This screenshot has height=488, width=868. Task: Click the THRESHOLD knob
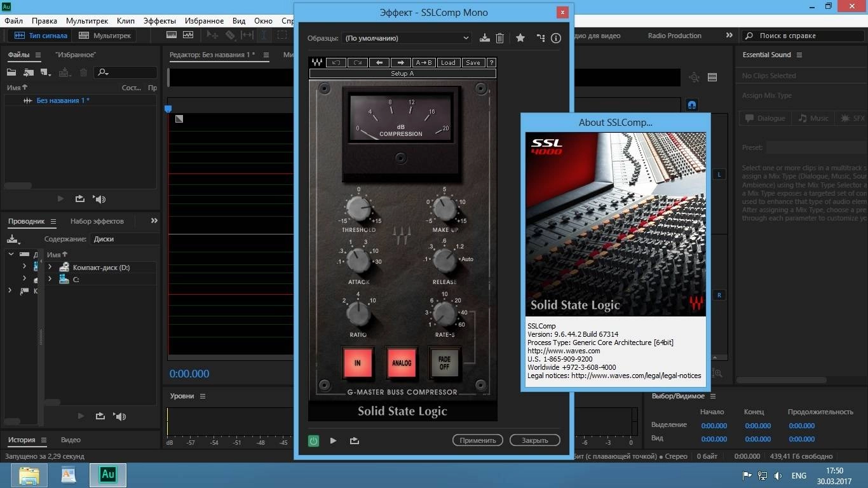tap(358, 209)
